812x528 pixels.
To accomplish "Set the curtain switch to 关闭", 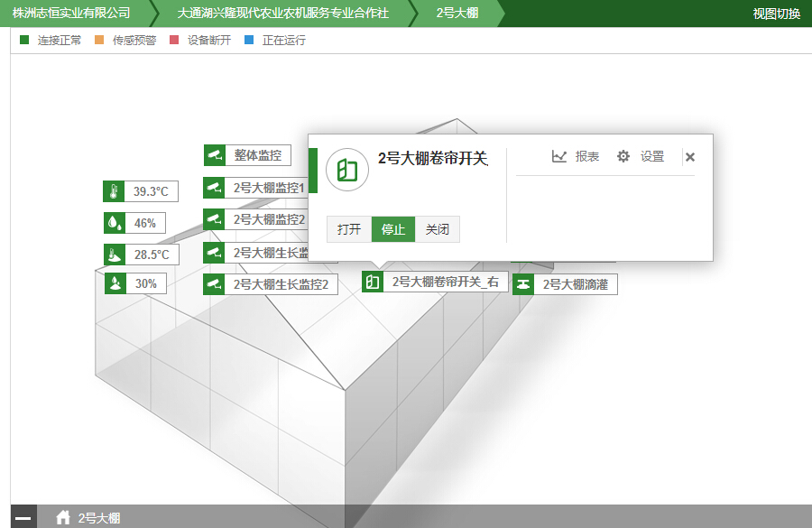I will pyautogui.click(x=437, y=229).
